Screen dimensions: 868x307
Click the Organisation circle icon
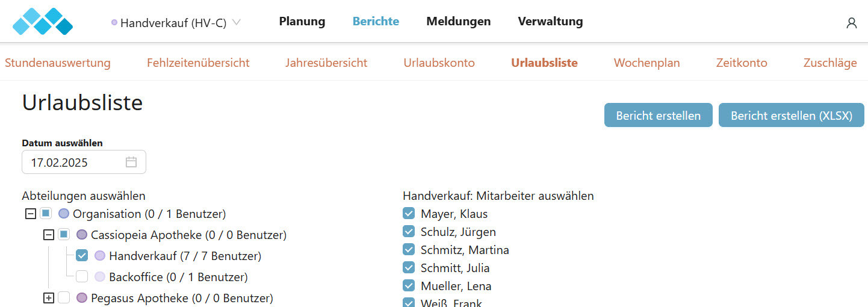tap(64, 214)
